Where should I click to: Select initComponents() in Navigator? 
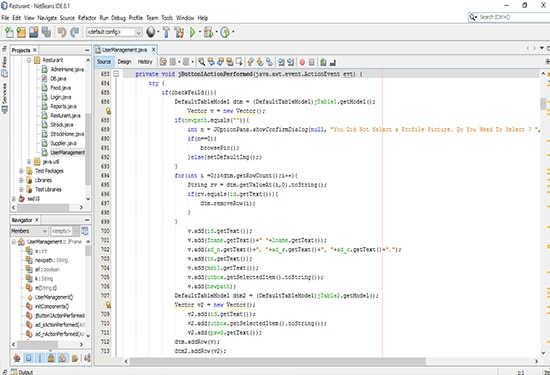pos(47,306)
